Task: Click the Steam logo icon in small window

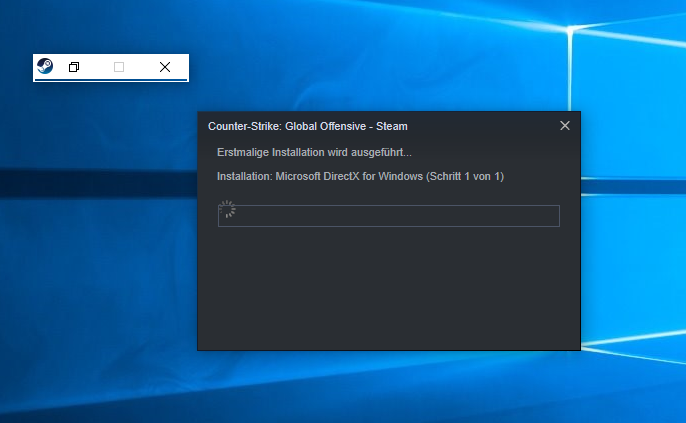Action: click(45, 66)
